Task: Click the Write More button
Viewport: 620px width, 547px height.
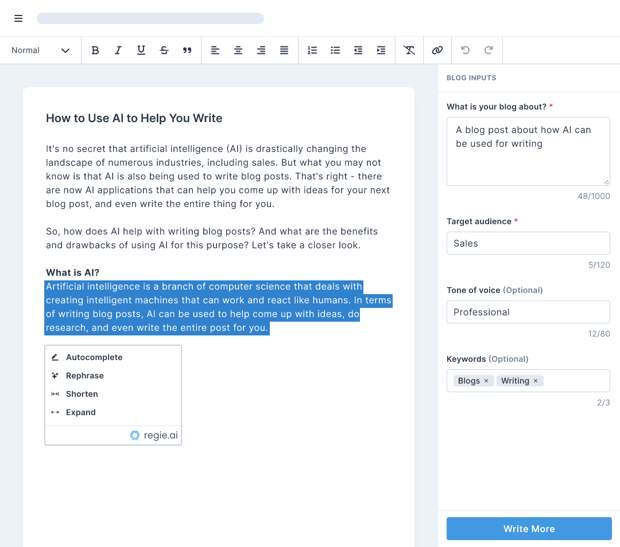Action: coord(529,528)
